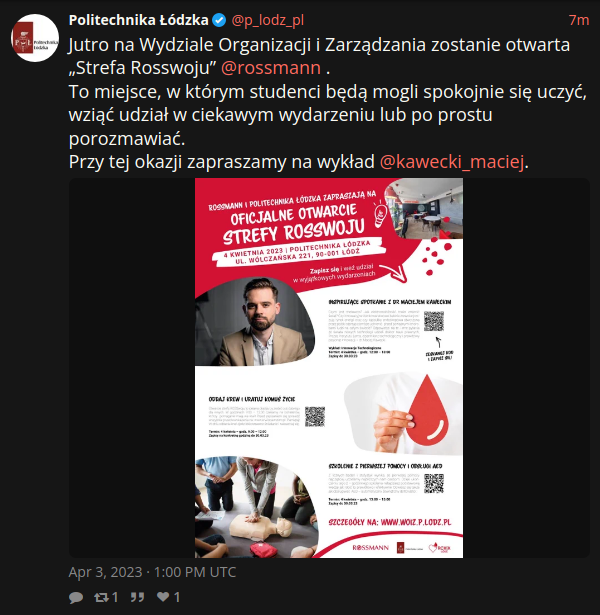Open the @rossmann mention link
Screen dimensions: 600x615
pos(271,68)
